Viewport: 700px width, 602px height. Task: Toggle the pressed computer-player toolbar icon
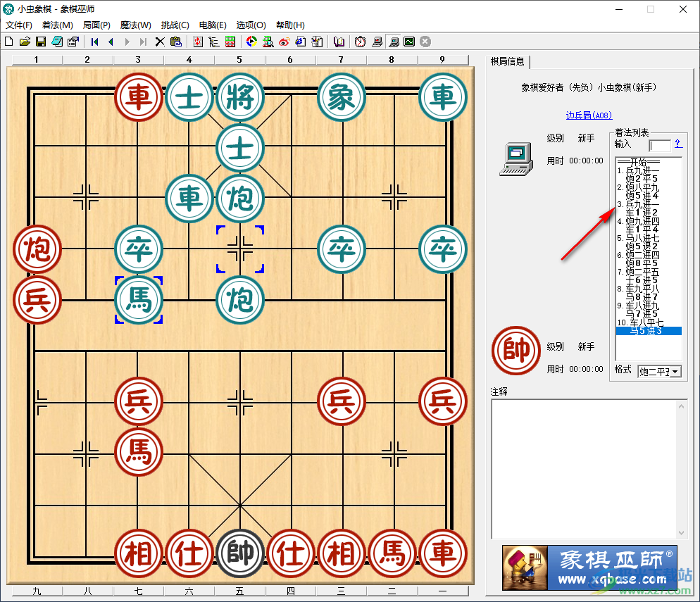coord(393,42)
